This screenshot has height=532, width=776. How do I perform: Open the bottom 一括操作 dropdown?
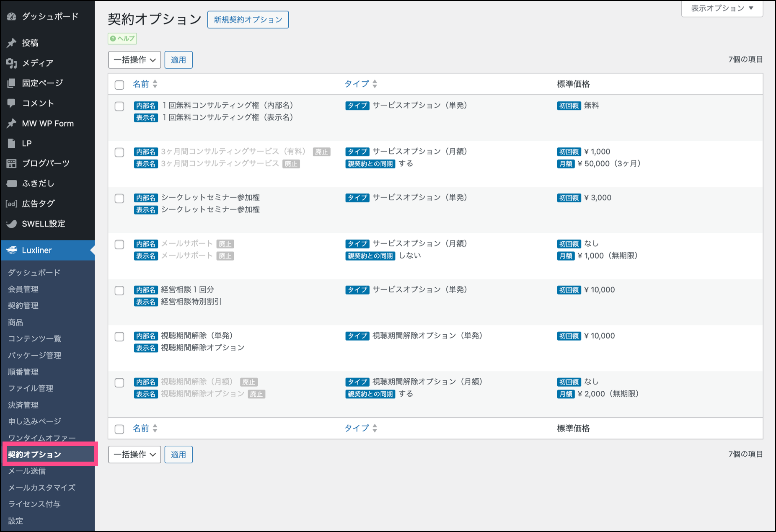(135, 455)
